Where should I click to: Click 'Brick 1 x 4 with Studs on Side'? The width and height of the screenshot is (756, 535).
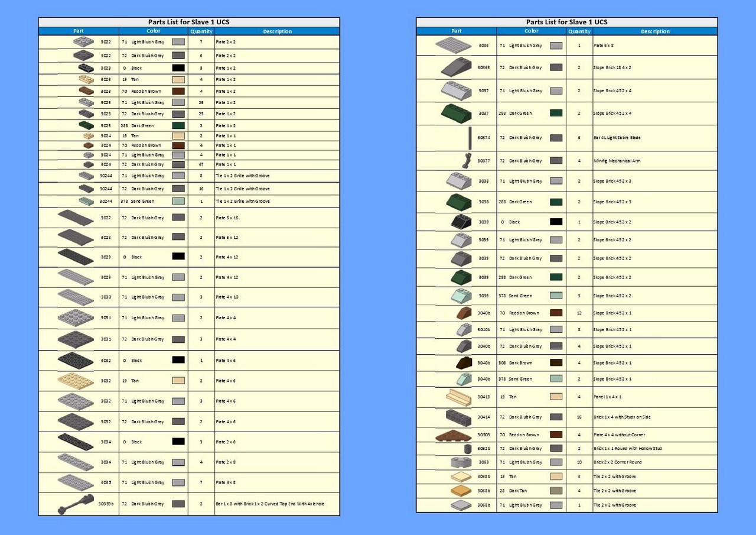(621, 417)
